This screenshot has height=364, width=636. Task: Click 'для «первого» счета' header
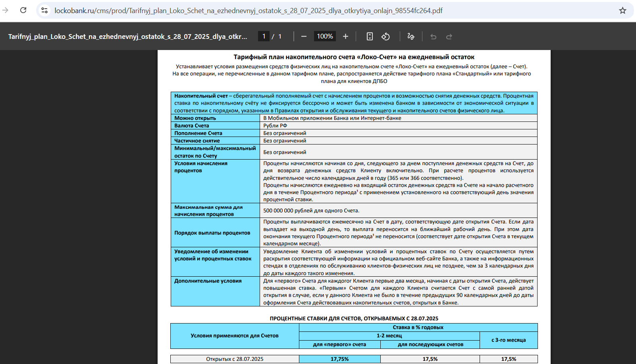339,345
